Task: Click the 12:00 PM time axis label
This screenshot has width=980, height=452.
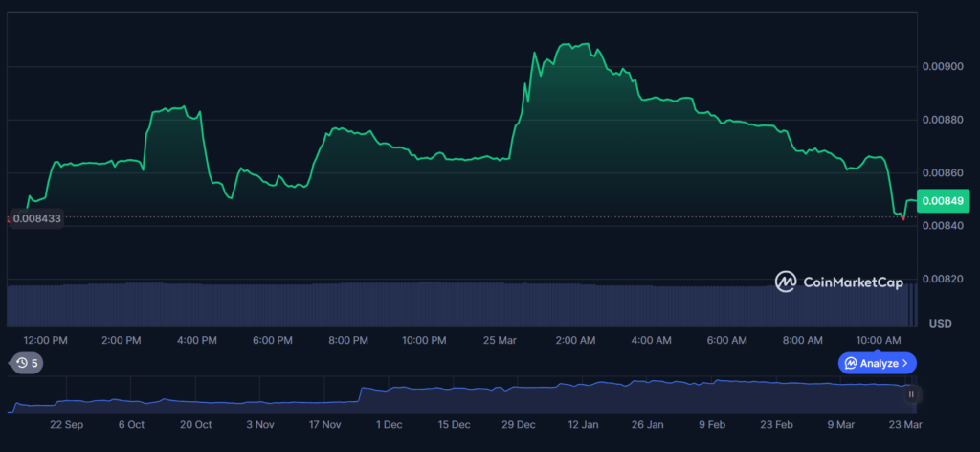Action: point(45,340)
